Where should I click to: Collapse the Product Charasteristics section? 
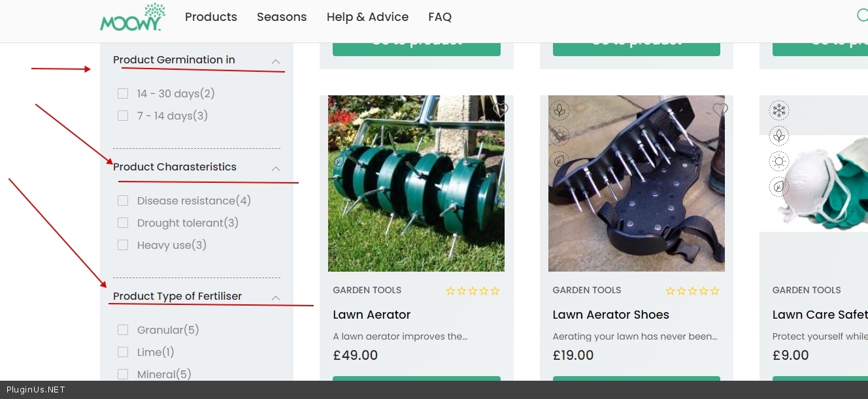276,168
